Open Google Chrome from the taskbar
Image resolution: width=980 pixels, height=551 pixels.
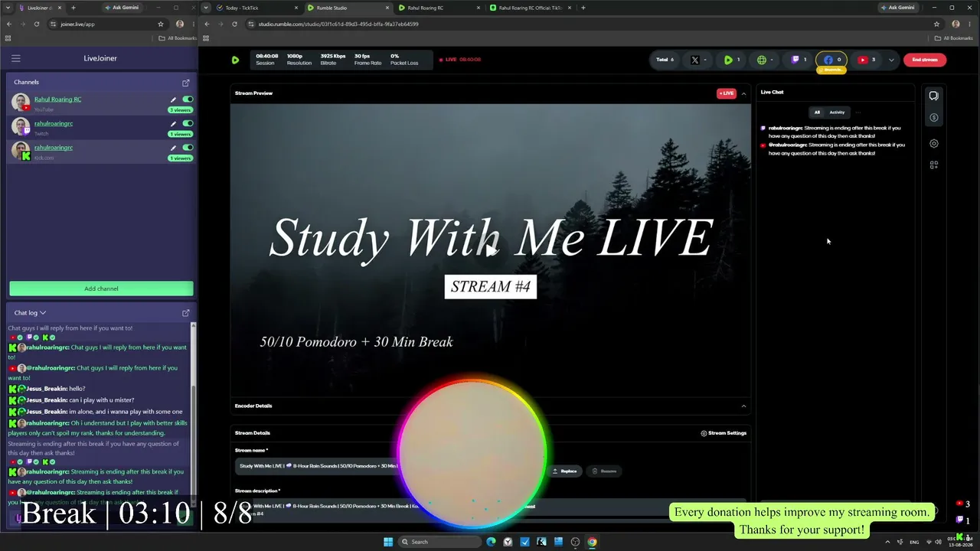point(592,542)
